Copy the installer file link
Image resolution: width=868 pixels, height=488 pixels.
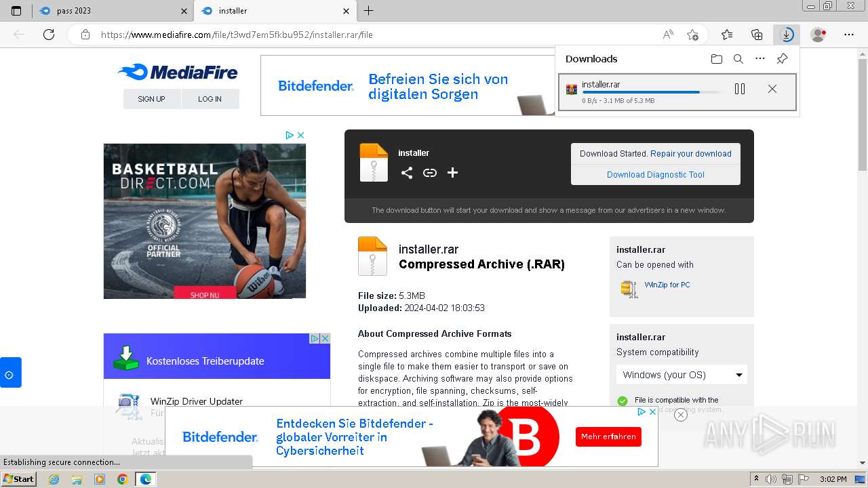click(430, 173)
